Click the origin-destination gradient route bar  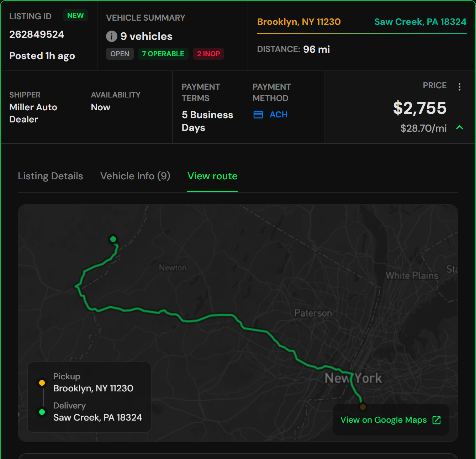[362, 33]
